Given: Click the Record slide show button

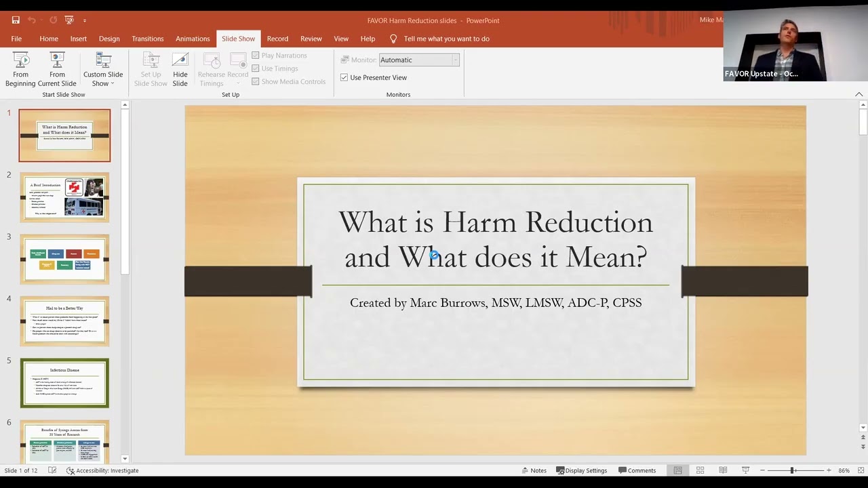Looking at the screenshot, I should pyautogui.click(x=237, y=70).
